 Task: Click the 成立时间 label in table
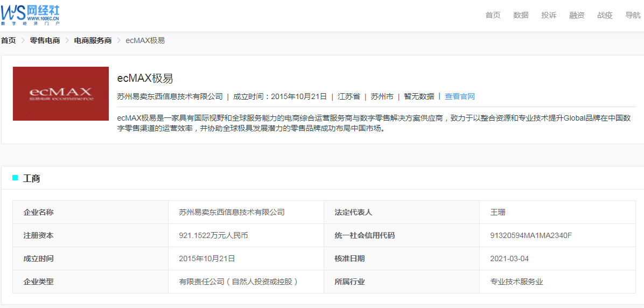(90, 258)
